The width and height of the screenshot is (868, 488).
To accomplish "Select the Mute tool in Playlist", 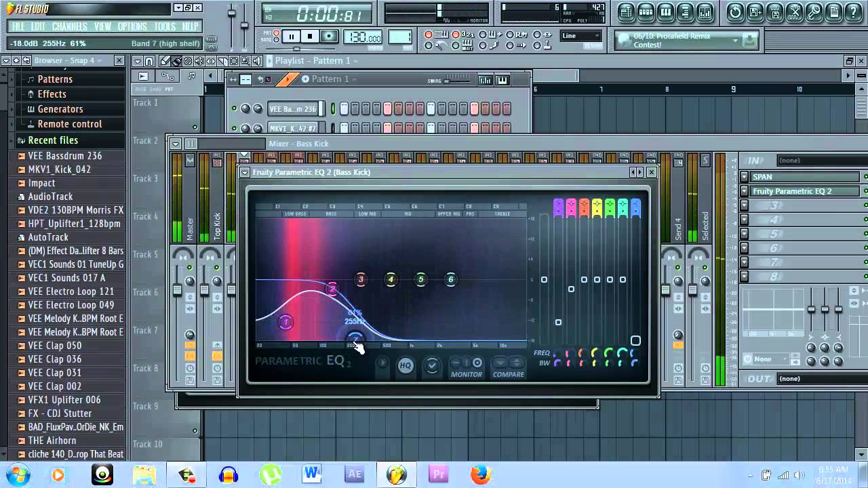I will click(x=199, y=61).
